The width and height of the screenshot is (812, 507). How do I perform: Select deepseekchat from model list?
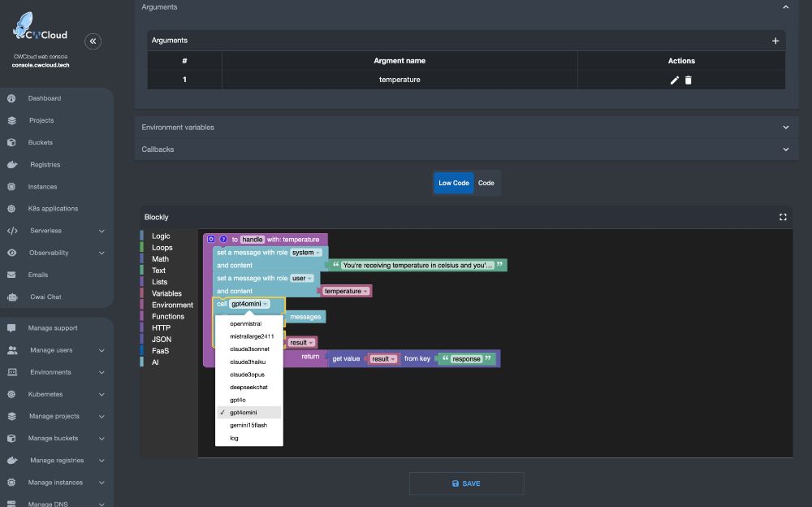pyautogui.click(x=249, y=388)
